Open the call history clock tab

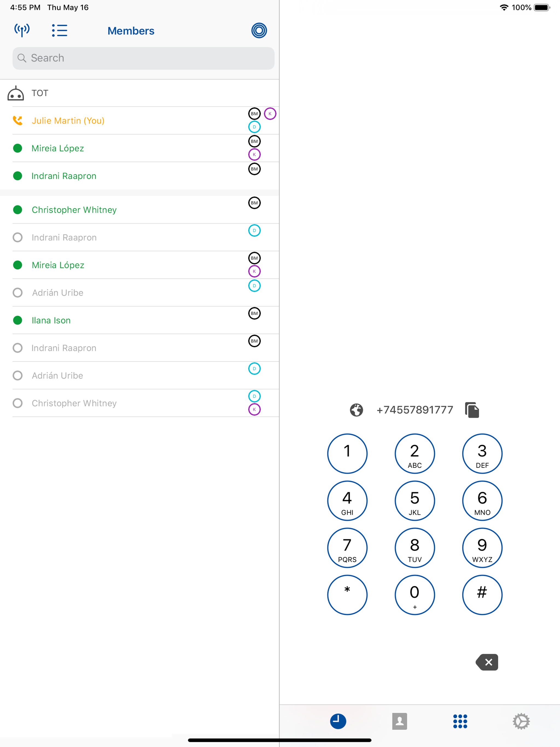(x=338, y=721)
